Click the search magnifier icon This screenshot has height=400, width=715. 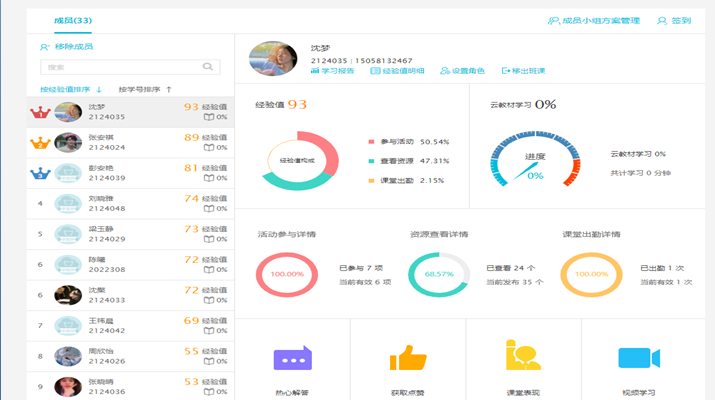[x=209, y=68]
